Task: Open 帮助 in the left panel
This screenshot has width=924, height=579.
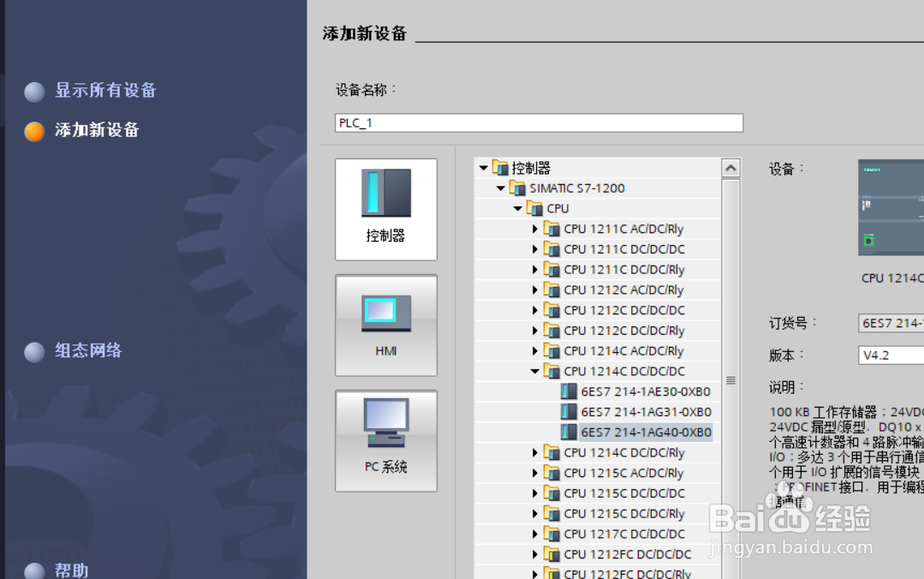Action: coord(71,570)
